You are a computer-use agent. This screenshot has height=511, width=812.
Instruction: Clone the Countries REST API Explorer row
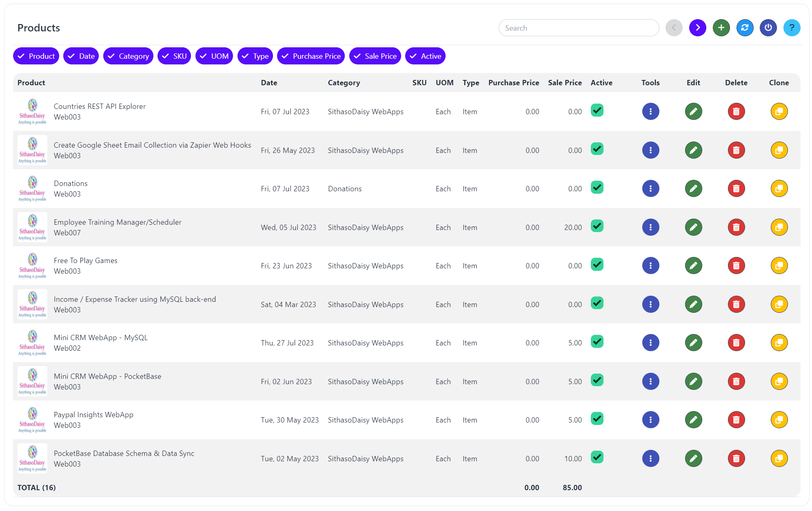[779, 112]
